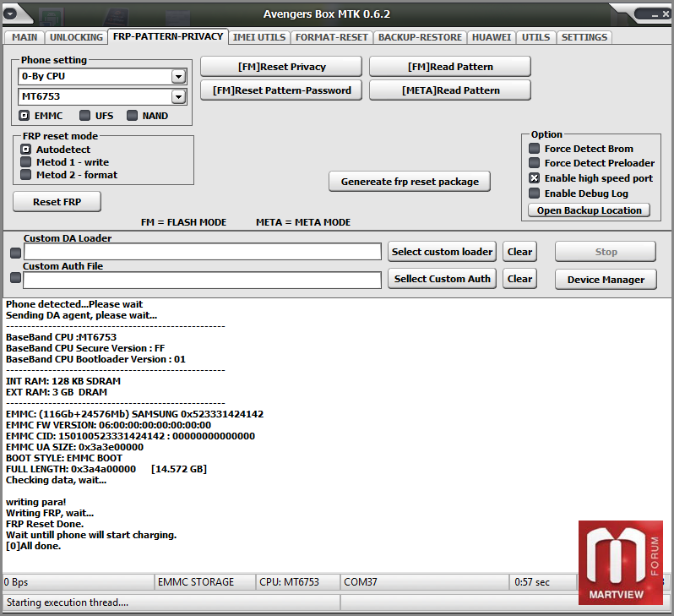Clear the custom DA loader path
The height and width of the screenshot is (616, 674).
(519, 252)
